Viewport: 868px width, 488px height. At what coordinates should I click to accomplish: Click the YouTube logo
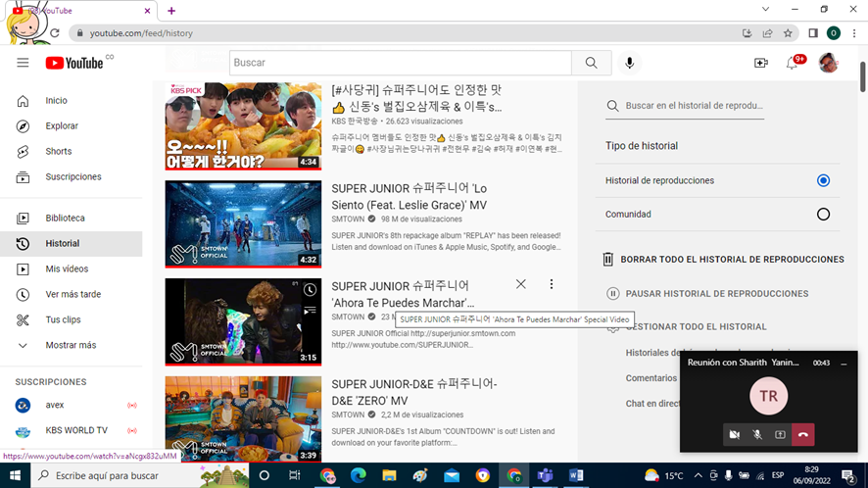coord(74,63)
